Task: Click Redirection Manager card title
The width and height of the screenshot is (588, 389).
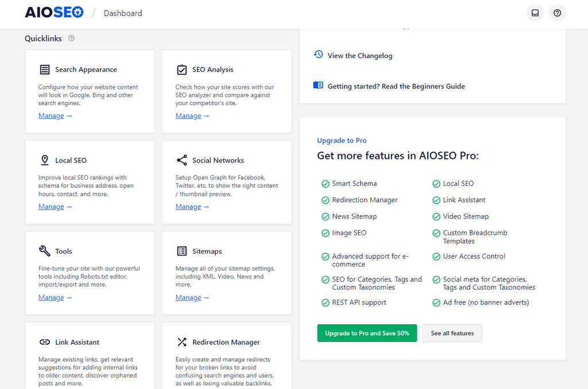Action: 226,342
